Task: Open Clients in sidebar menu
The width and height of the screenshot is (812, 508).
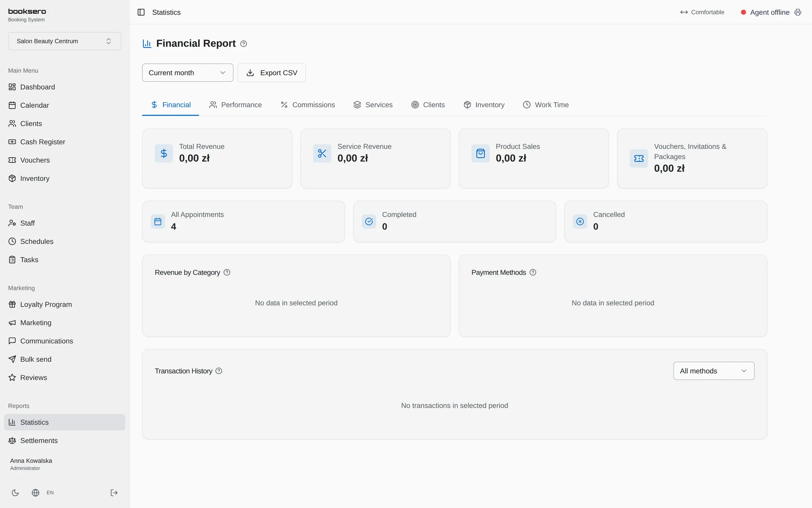Action: [65, 124]
